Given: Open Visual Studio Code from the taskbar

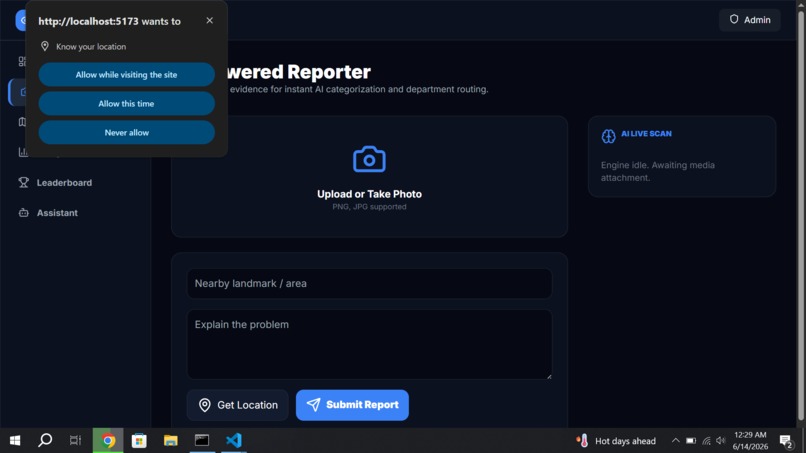Looking at the screenshot, I should coord(233,441).
